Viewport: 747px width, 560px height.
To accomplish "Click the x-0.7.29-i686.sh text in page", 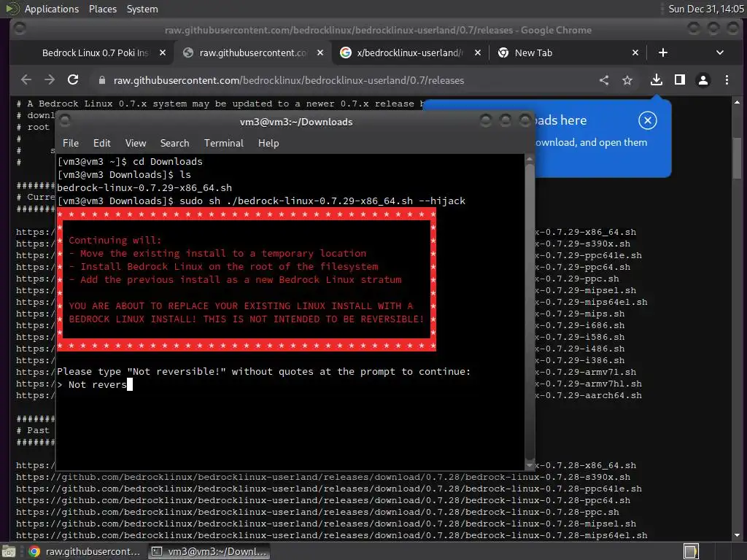I will [x=580, y=325].
